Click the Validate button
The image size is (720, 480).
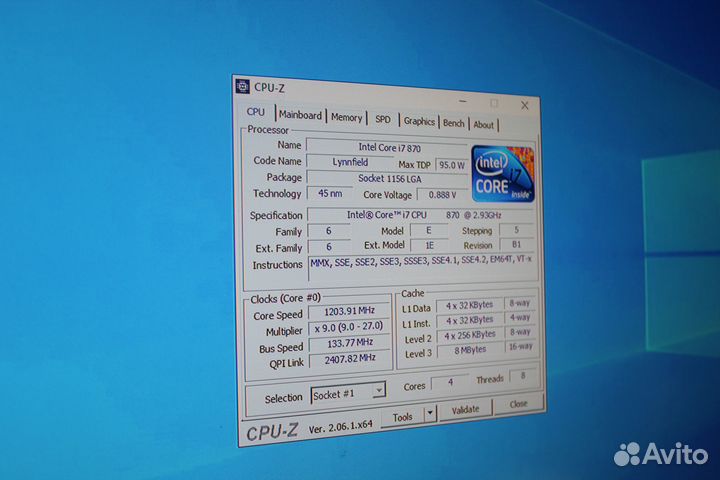click(465, 410)
